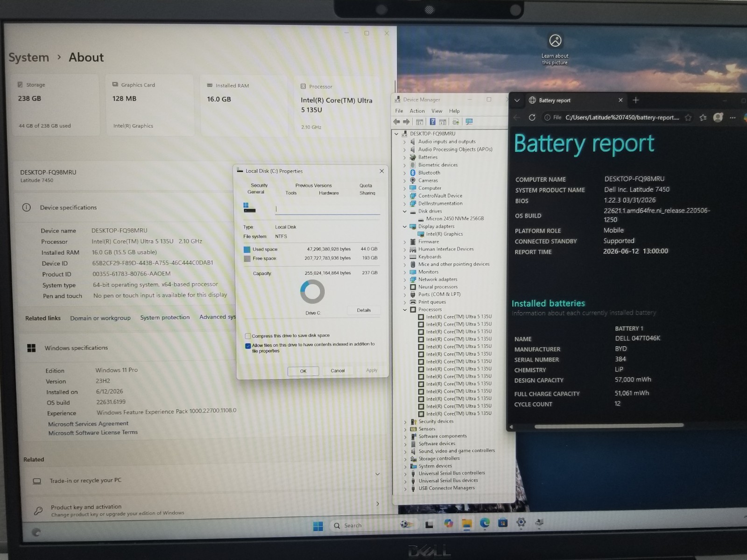The width and height of the screenshot is (747, 560).
Task: Click Cancel in Local Disk Properties
Action: click(x=338, y=371)
